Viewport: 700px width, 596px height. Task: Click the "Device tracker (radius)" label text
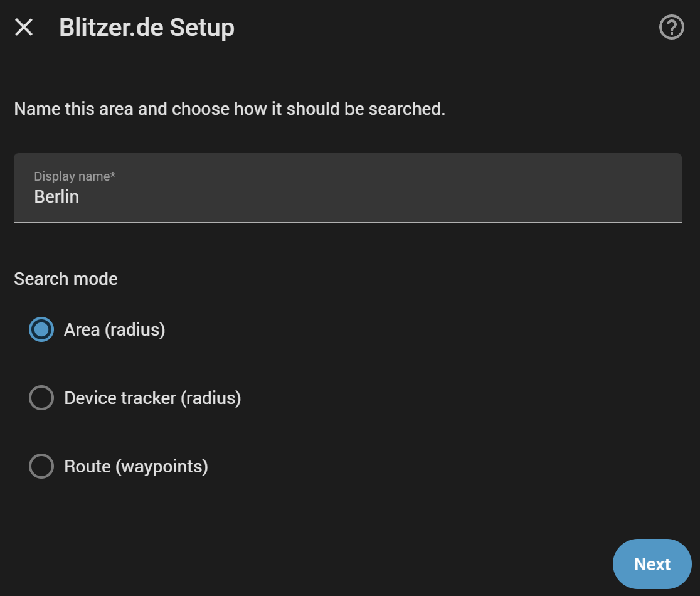click(x=152, y=398)
